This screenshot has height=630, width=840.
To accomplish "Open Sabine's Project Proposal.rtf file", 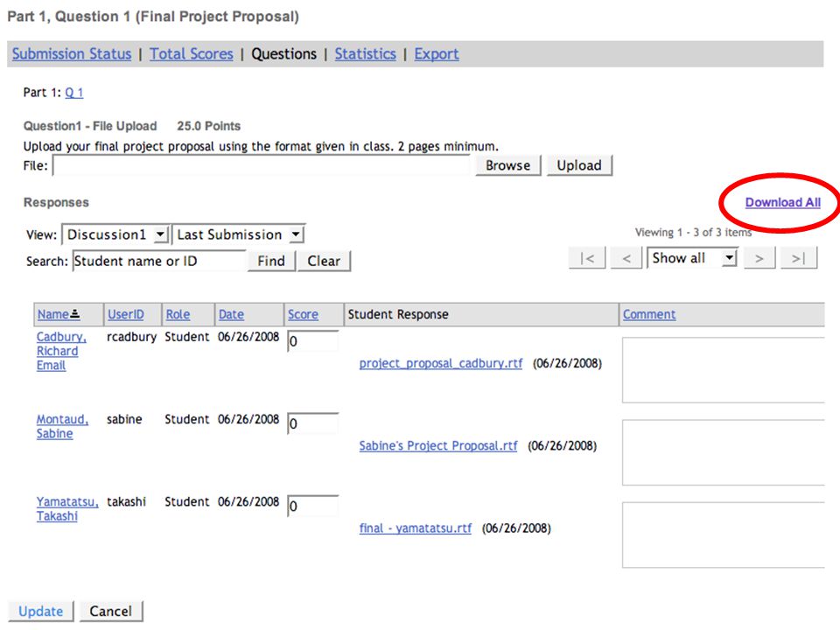I will click(438, 445).
